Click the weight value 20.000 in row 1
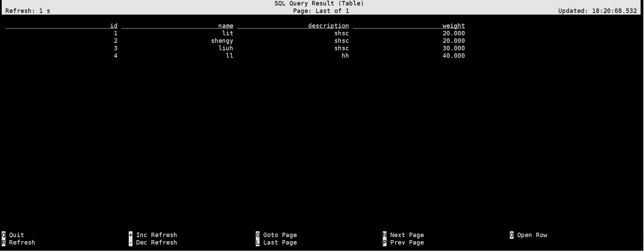The width and height of the screenshot is (644, 251). 453,33
